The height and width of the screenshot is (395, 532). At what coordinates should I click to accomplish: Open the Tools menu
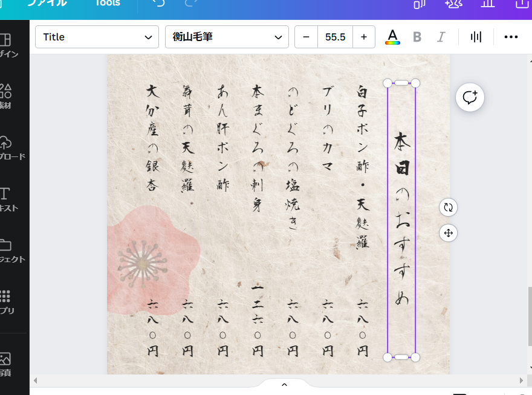click(x=108, y=2)
